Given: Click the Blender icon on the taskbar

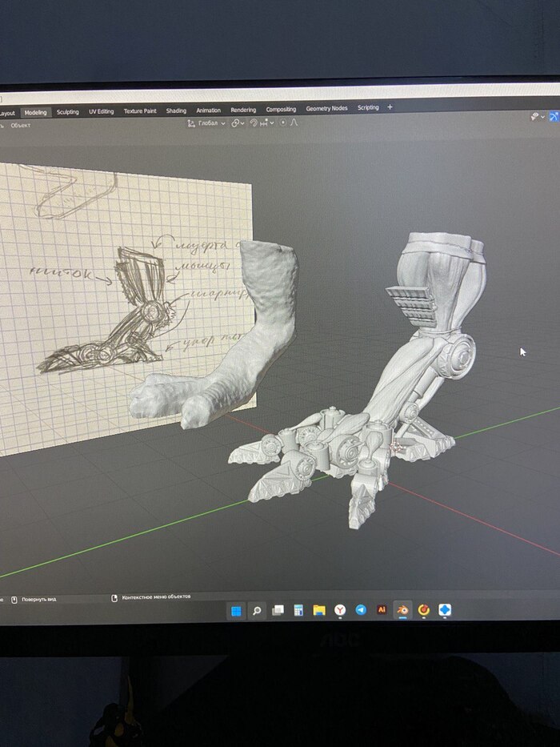Looking at the screenshot, I should point(403,610).
